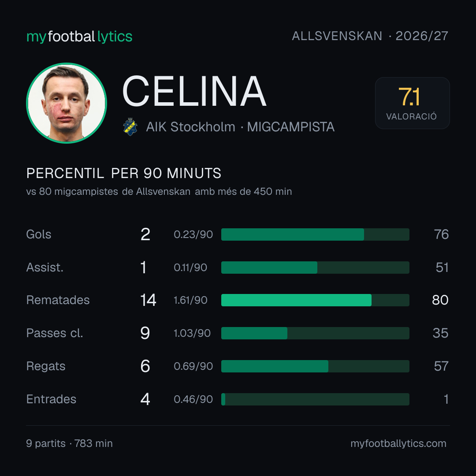Click the 9 partits 783 min footer text
The height and width of the screenshot is (476, 476).
[x=69, y=443]
